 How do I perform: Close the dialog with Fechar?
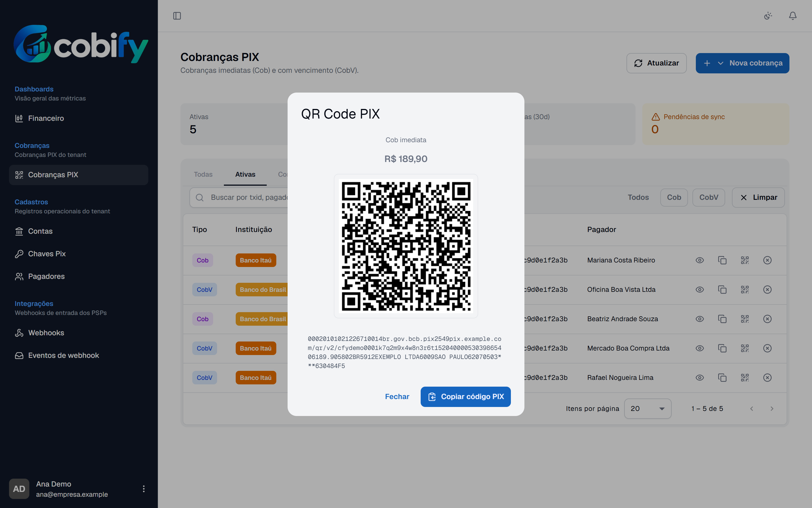click(397, 397)
